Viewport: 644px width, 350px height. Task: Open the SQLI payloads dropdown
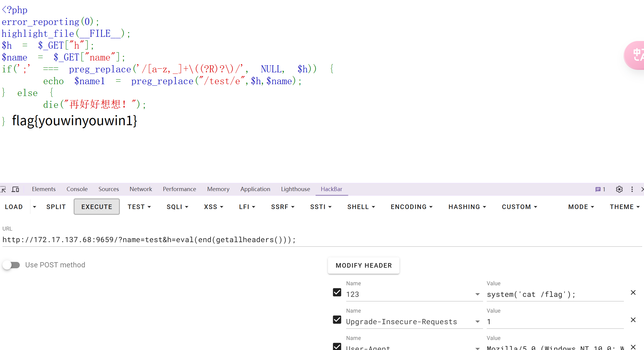coord(177,207)
